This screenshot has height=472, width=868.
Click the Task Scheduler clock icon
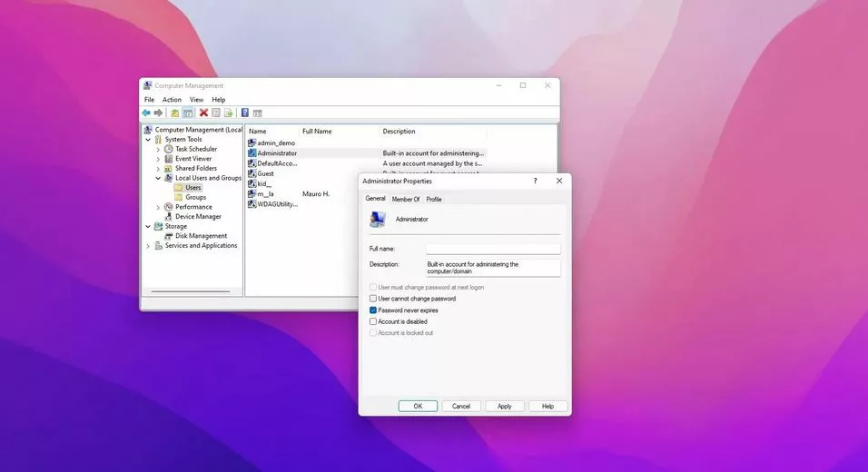point(169,149)
